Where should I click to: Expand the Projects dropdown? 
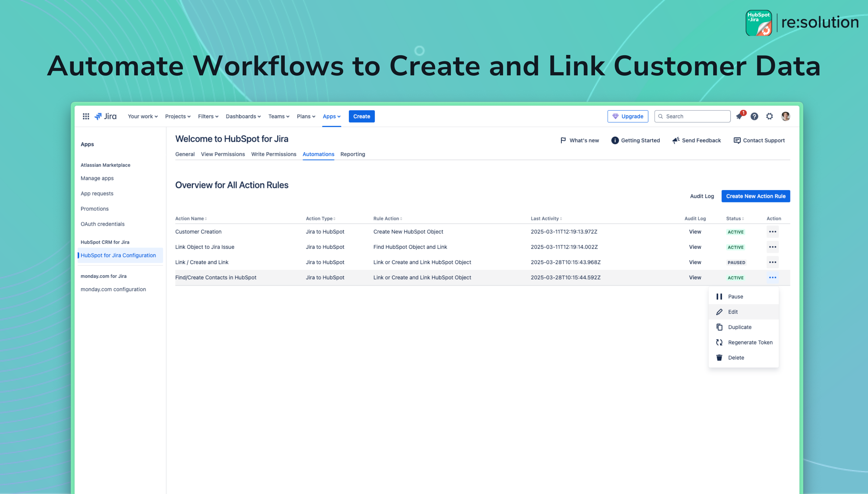(x=177, y=116)
